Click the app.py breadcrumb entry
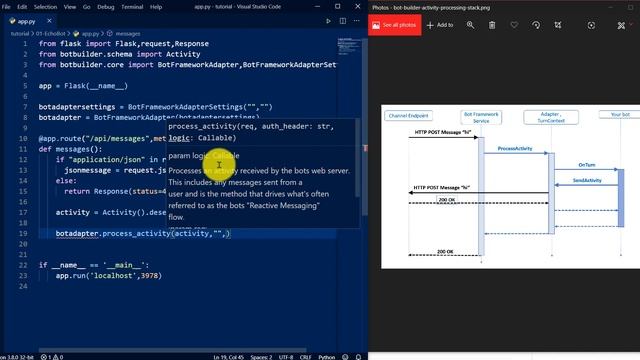The height and width of the screenshot is (360, 640). 90,34
